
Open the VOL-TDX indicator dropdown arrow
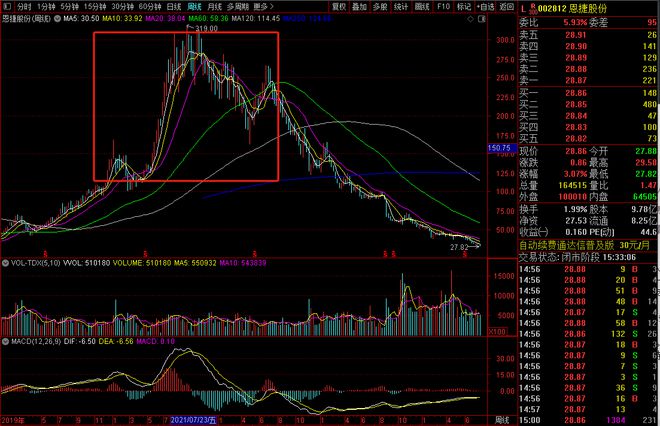(x=5, y=263)
